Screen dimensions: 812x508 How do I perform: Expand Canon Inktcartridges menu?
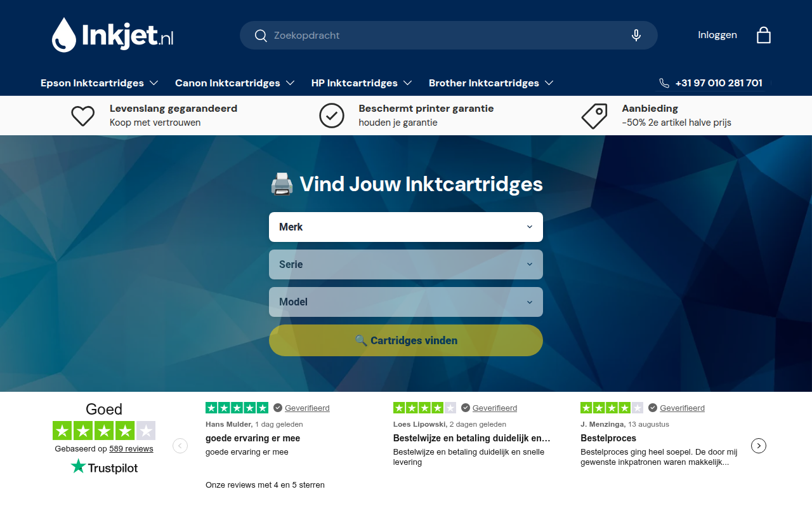(235, 83)
